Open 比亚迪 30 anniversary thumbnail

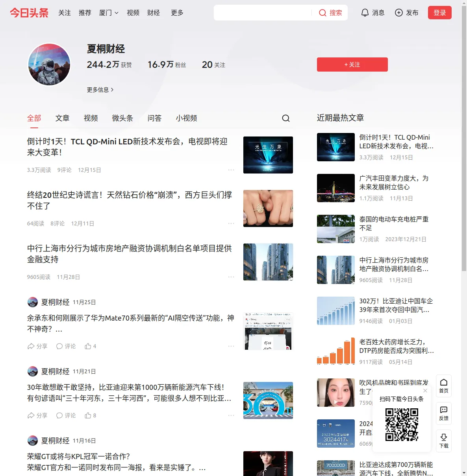click(x=268, y=400)
